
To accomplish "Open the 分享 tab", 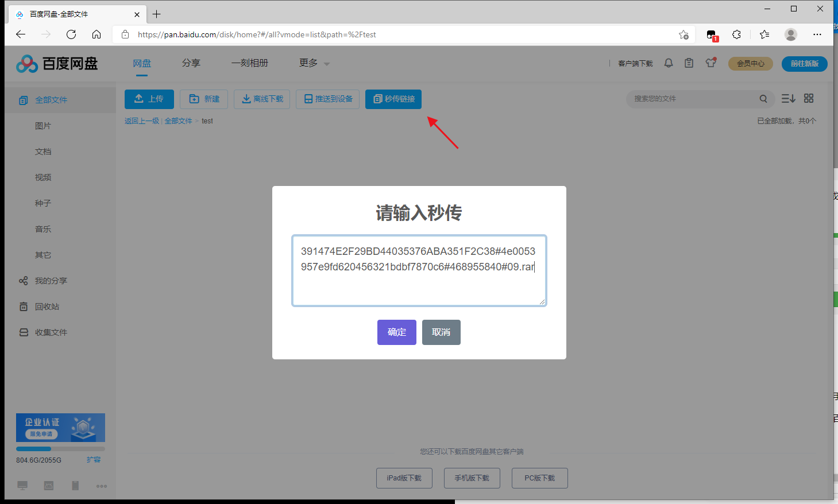I will coord(191,63).
